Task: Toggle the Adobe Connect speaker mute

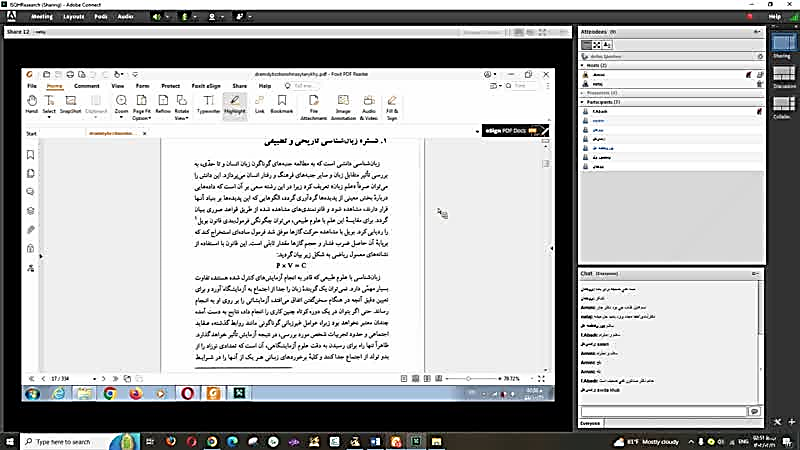Action: 157,16
